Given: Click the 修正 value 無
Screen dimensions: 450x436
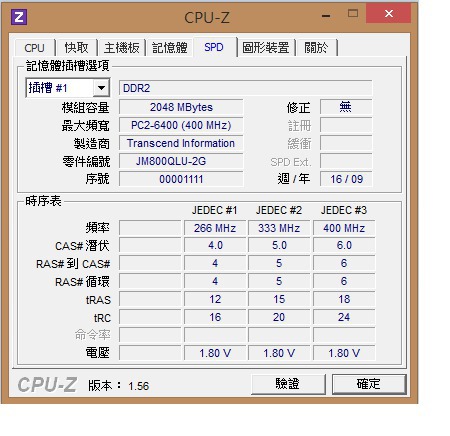Looking at the screenshot, I should coord(346,107).
